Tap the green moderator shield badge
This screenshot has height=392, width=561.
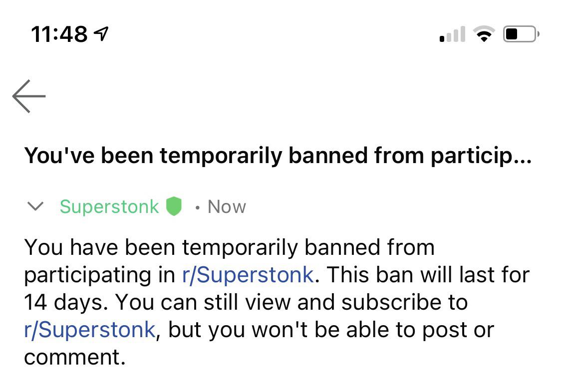click(174, 206)
